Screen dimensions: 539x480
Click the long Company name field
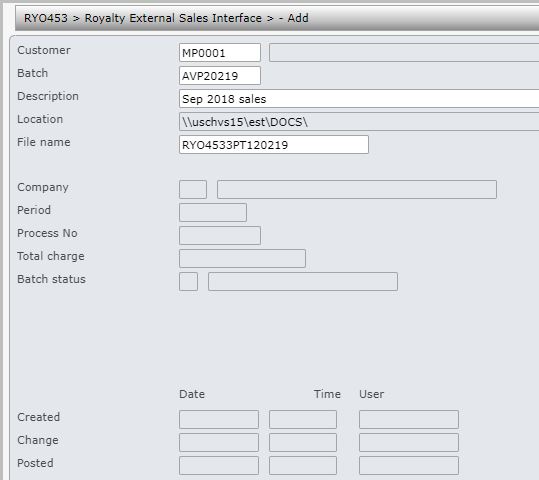[x=357, y=189]
